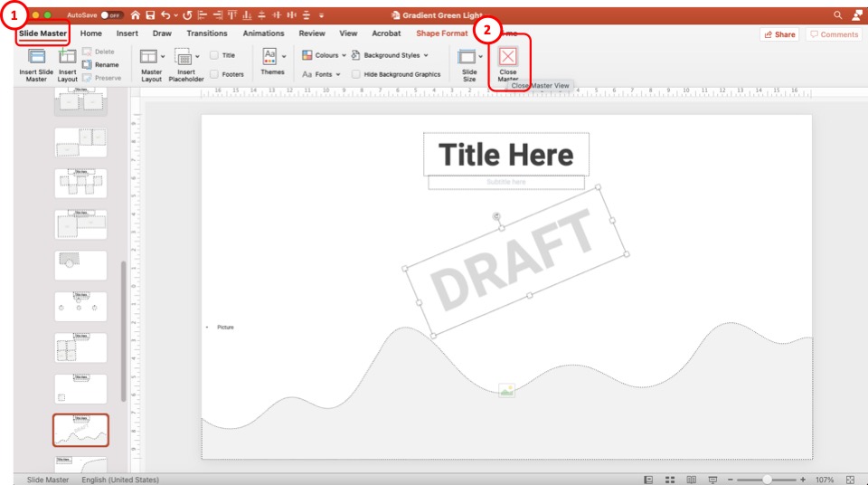The width and height of the screenshot is (868, 485).
Task: Redo the last action
Action: (188, 15)
